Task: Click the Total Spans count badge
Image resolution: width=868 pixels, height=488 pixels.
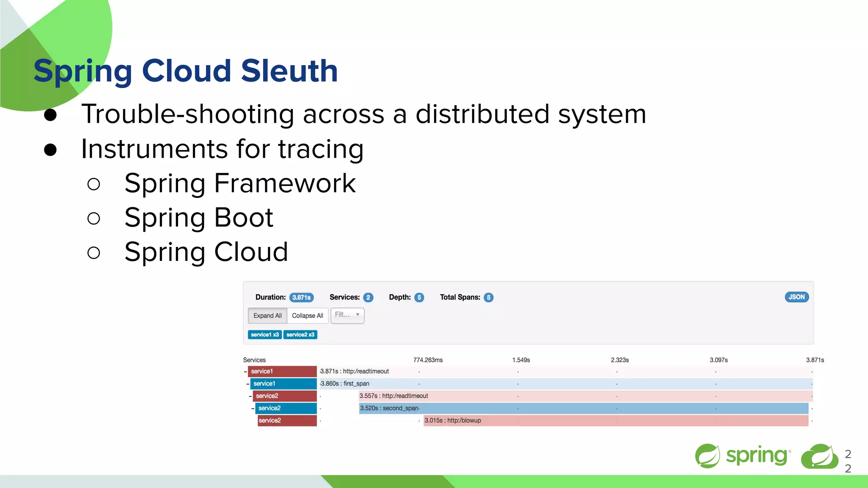Action: 489,297
